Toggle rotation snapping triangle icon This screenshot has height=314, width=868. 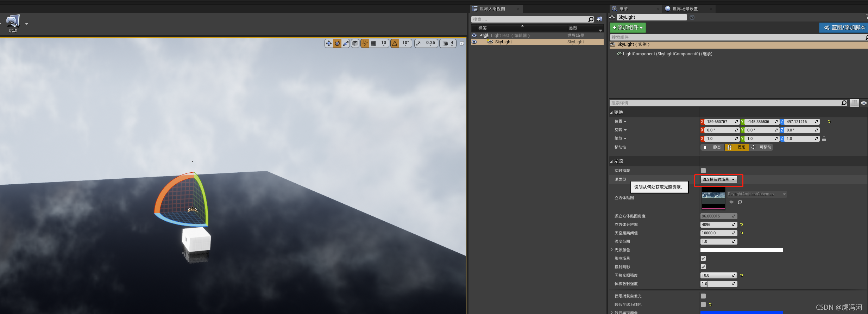coord(395,43)
